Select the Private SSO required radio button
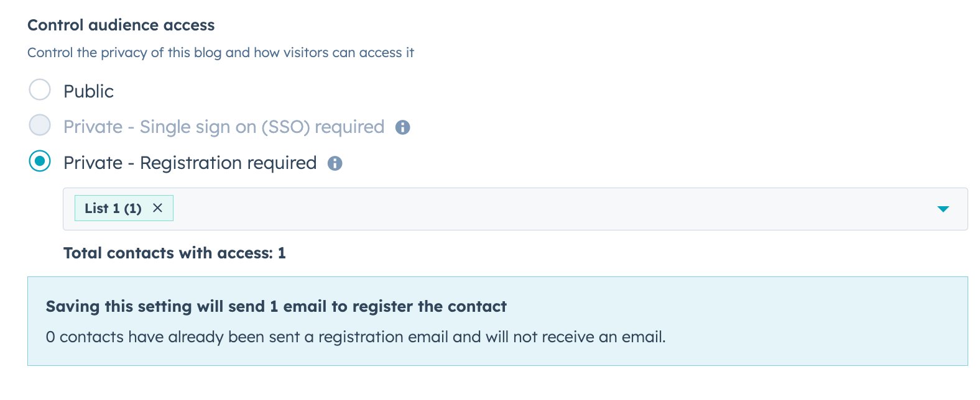980x400 pixels. point(40,125)
